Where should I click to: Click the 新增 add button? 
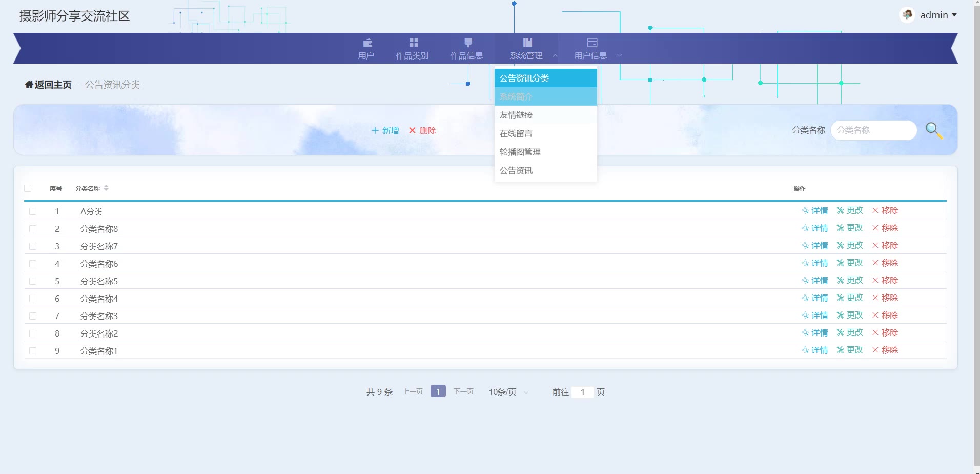[x=385, y=130]
